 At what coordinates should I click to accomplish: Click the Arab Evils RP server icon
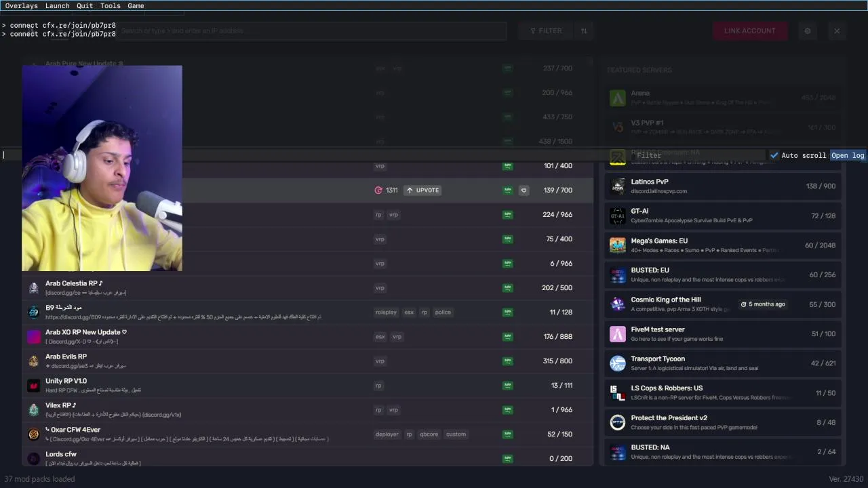33,361
